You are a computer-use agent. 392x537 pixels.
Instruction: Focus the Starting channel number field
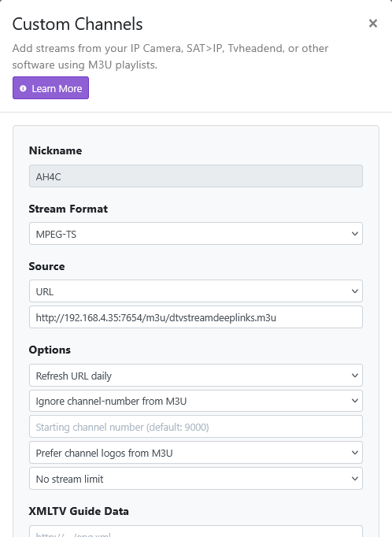click(x=196, y=427)
